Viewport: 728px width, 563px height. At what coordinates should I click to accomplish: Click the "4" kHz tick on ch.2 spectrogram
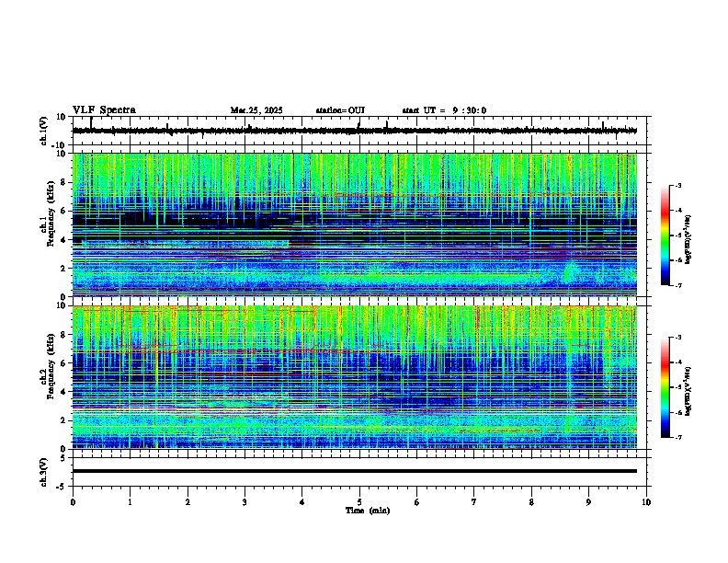click(65, 392)
